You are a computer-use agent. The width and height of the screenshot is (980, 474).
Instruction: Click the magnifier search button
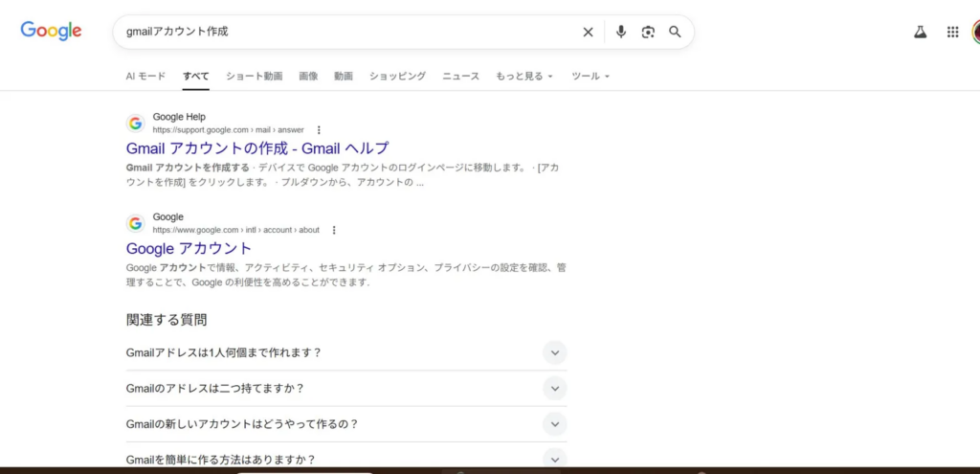pos(675,32)
